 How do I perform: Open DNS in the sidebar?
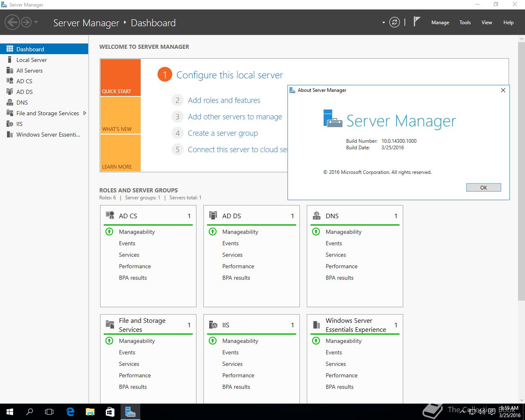pos(44,103)
